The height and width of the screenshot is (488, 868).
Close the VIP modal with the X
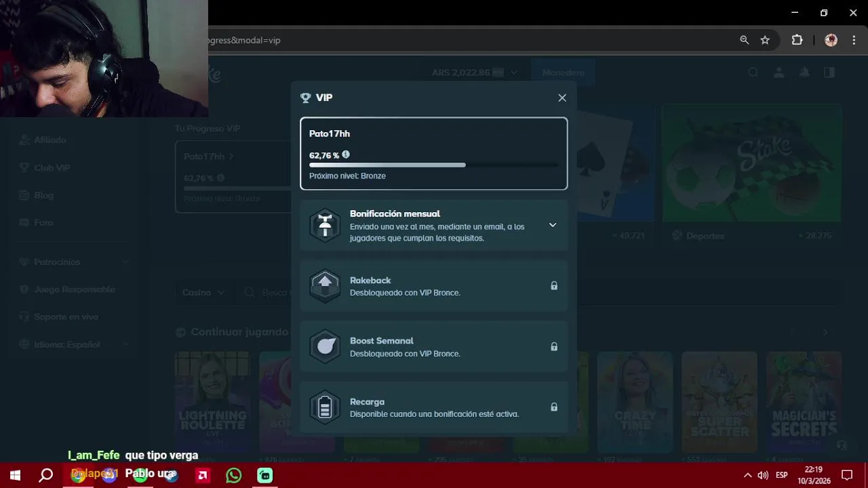(562, 98)
